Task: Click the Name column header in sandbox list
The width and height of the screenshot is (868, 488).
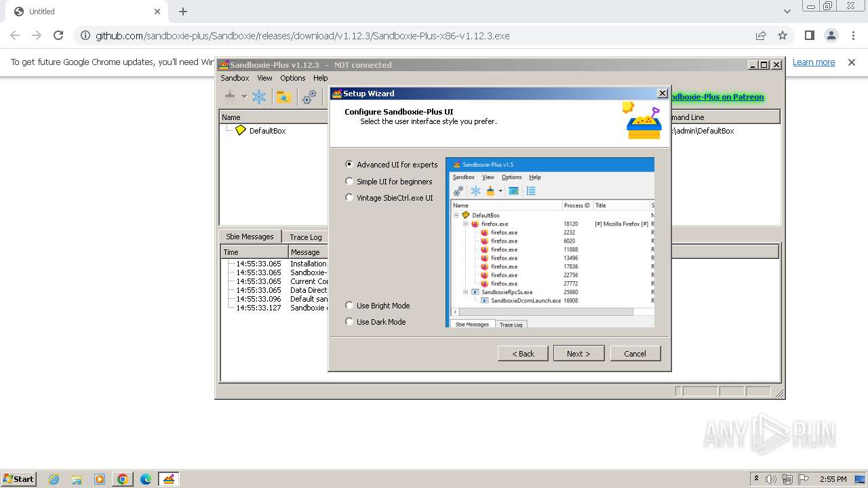Action: tap(274, 117)
